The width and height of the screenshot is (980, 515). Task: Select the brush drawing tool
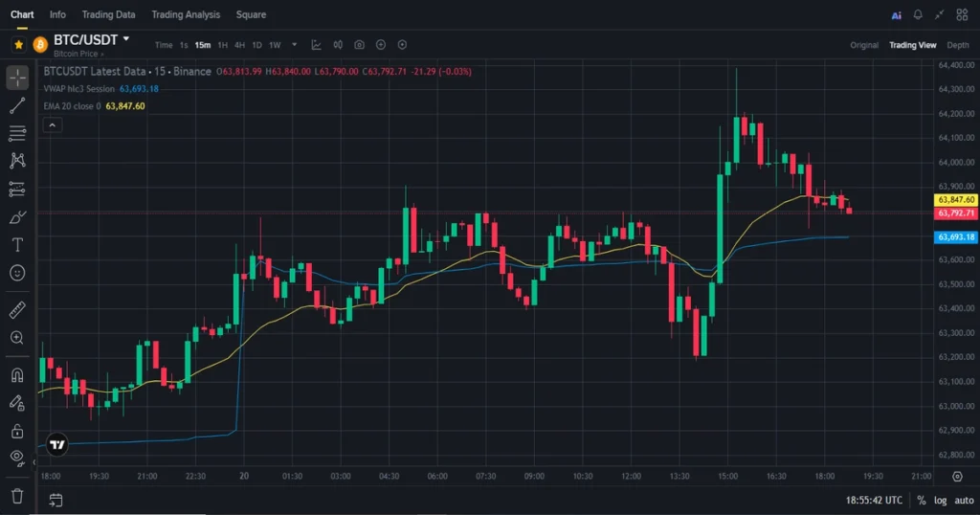click(17, 217)
